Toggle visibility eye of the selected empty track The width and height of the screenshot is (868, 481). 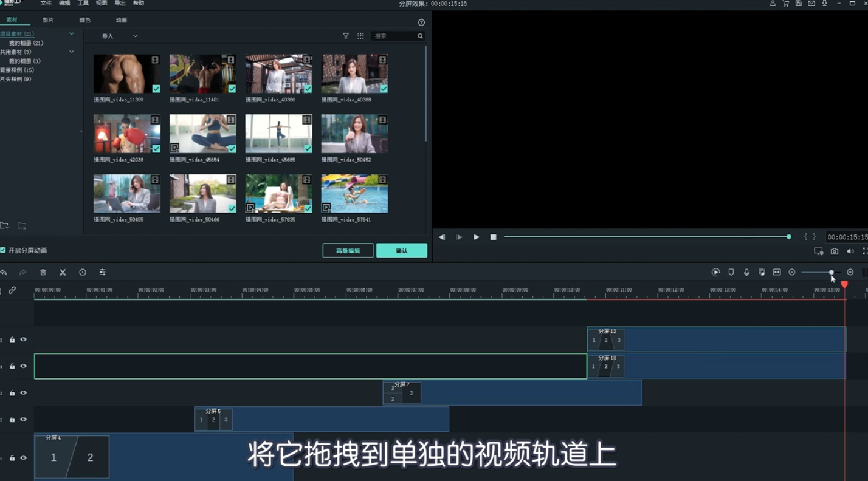[x=23, y=366]
